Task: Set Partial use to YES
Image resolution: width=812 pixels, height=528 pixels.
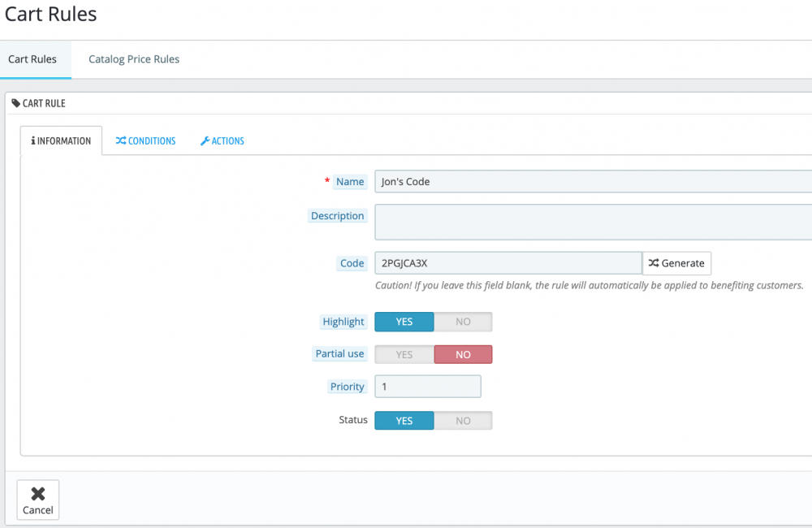Action: [x=404, y=354]
